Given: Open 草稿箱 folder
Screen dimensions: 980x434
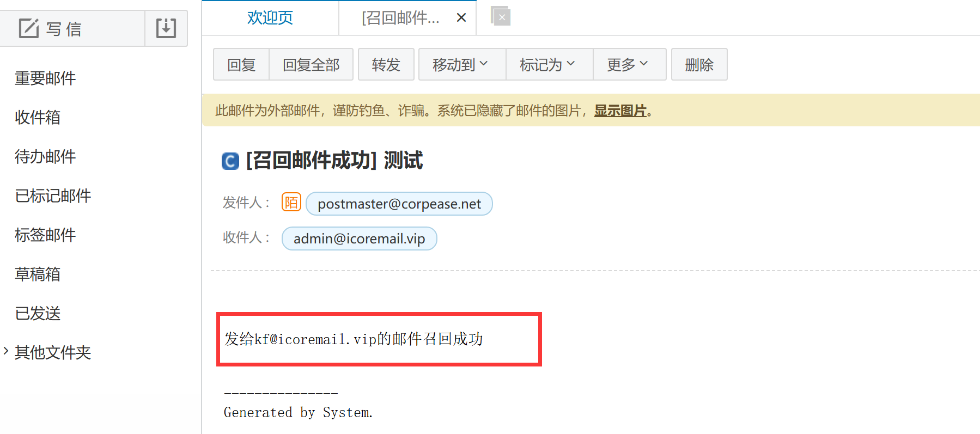Looking at the screenshot, I should [x=38, y=274].
